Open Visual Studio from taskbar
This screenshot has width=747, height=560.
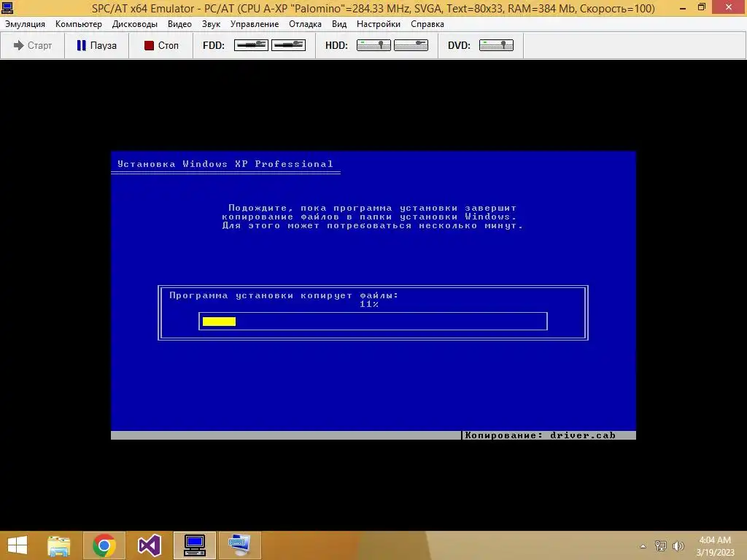149,545
